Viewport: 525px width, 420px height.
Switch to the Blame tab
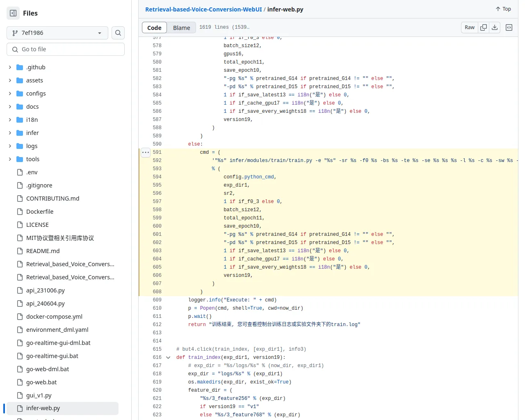coord(181,27)
